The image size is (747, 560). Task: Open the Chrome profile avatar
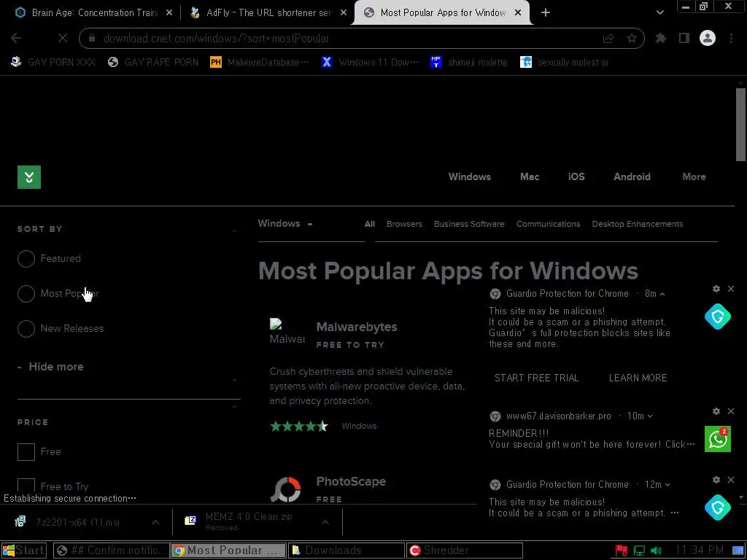pyautogui.click(x=708, y=38)
